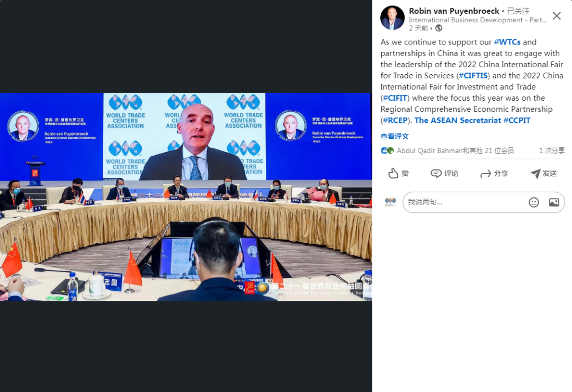This screenshot has width=572, height=392.
Task: Open the #CIFTIS hashtag
Action: (473, 76)
